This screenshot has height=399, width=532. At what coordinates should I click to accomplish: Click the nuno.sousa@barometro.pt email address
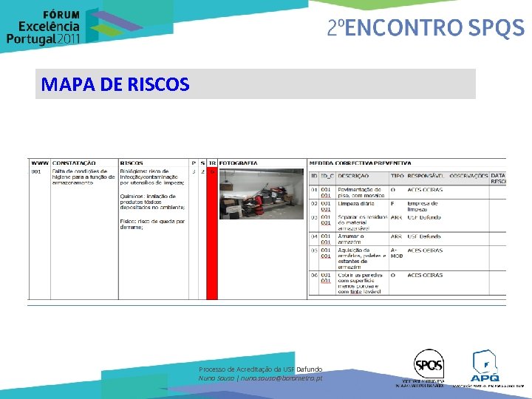[282, 378]
